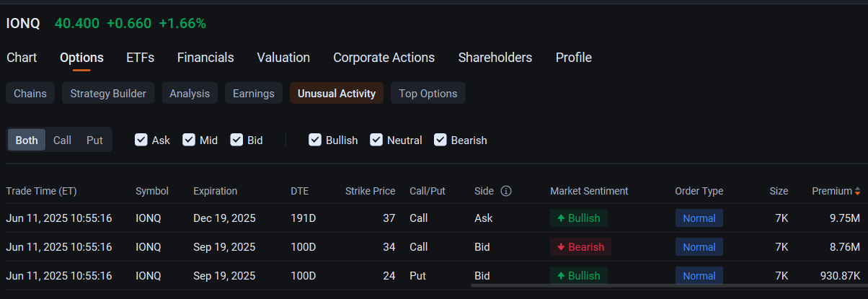Toggle the Mid checkbox
Viewport: 868px width, 299px height.
click(x=189, y=140)
